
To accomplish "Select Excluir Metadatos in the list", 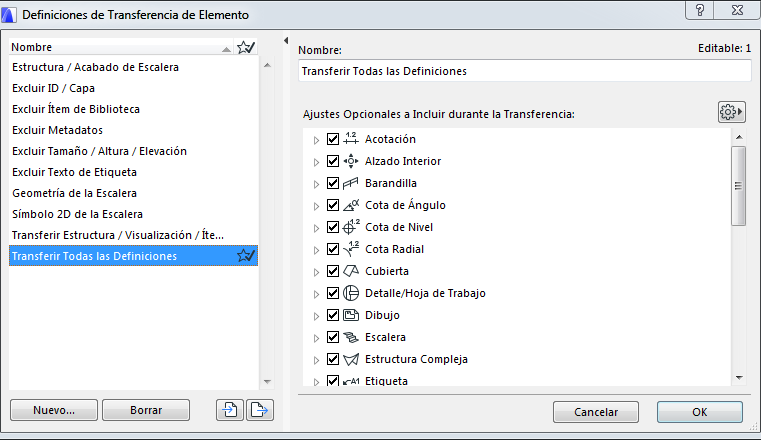I will [57, 130].
